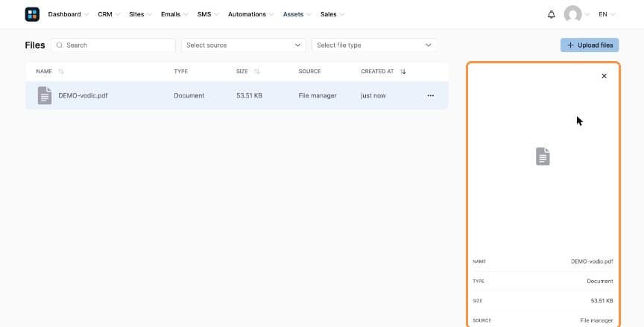
Task: Sort files by Size column arrows
Action: [x=256, y=72]
